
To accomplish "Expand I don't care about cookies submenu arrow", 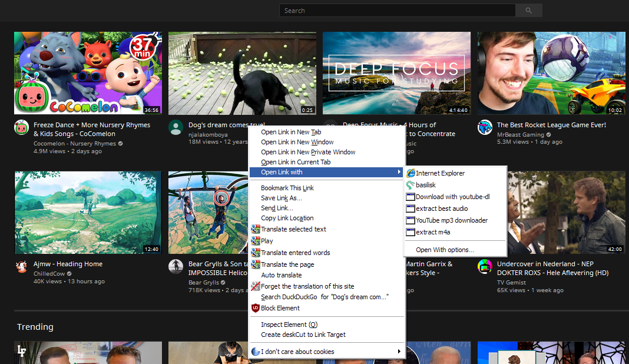I will click(x=399, y=352).
